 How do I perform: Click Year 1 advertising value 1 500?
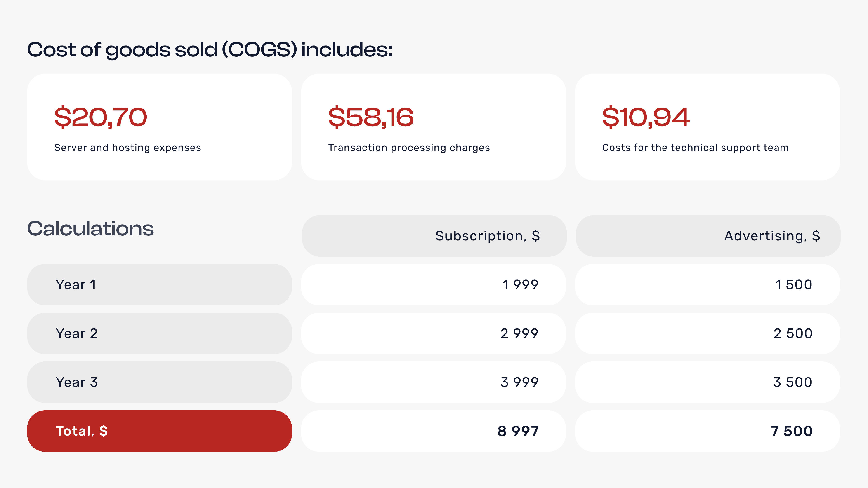coord(793,285)
